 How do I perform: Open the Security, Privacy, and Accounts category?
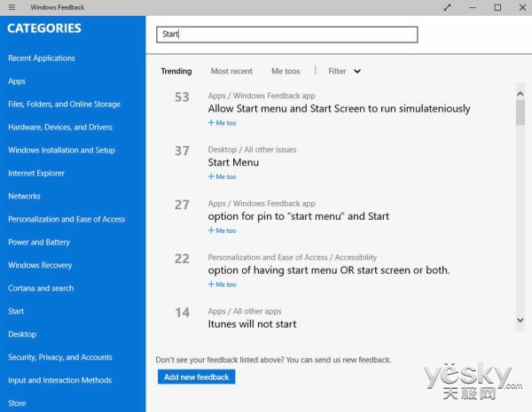click(60, 357)
